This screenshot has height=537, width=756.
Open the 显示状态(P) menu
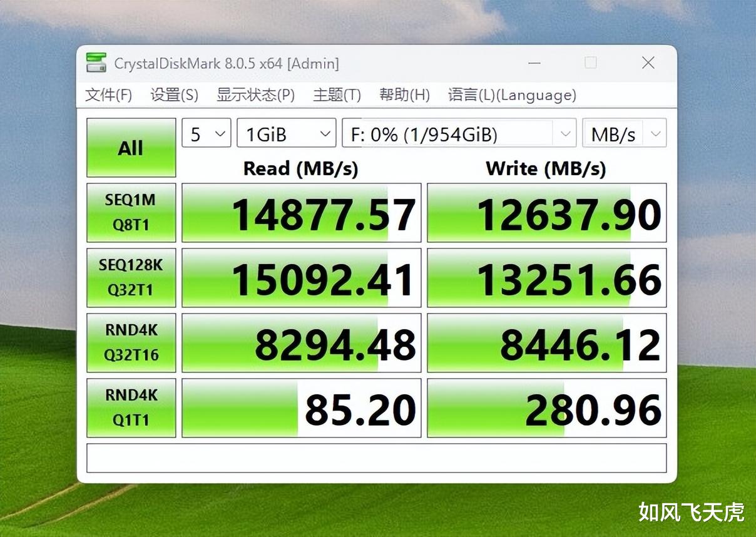tap(255, 95)
